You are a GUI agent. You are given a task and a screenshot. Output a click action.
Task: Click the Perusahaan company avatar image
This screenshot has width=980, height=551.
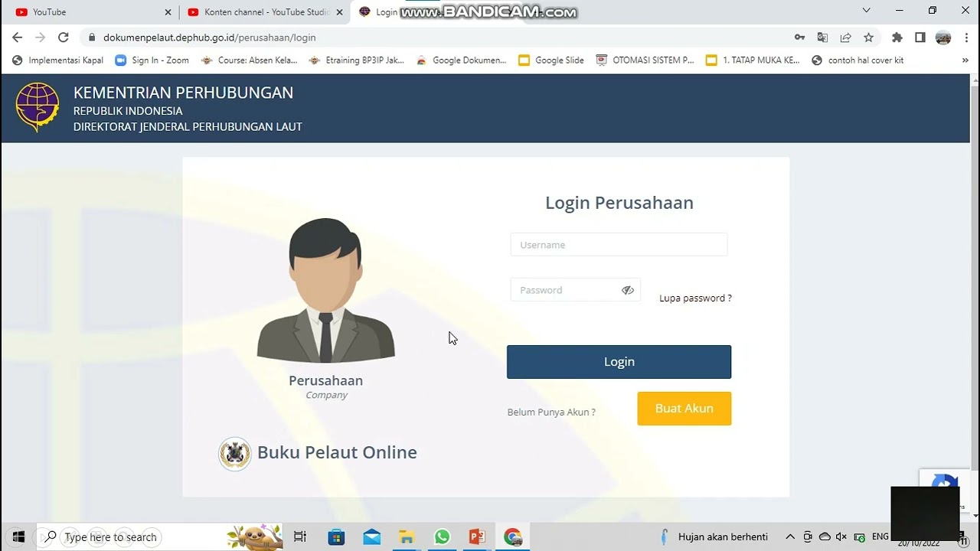(x=325, y=290)
